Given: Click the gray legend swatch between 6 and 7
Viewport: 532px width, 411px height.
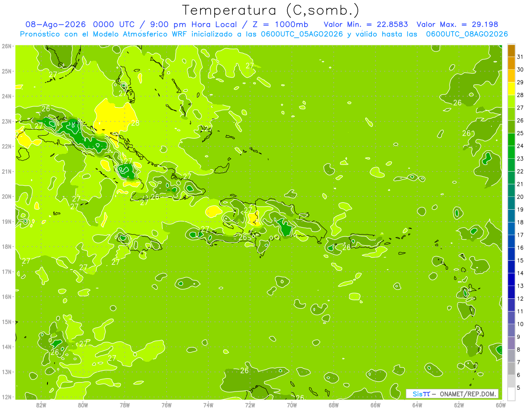Looking at the screenshot, I should (x=511, y=368).
